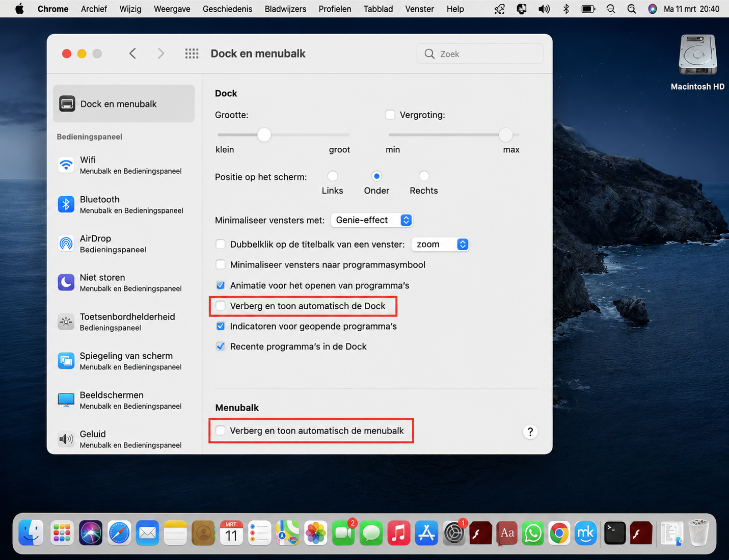729x560 pixels.
Task: Select Onder dock position
Action: pyautogui.click(x=376, y=176)
